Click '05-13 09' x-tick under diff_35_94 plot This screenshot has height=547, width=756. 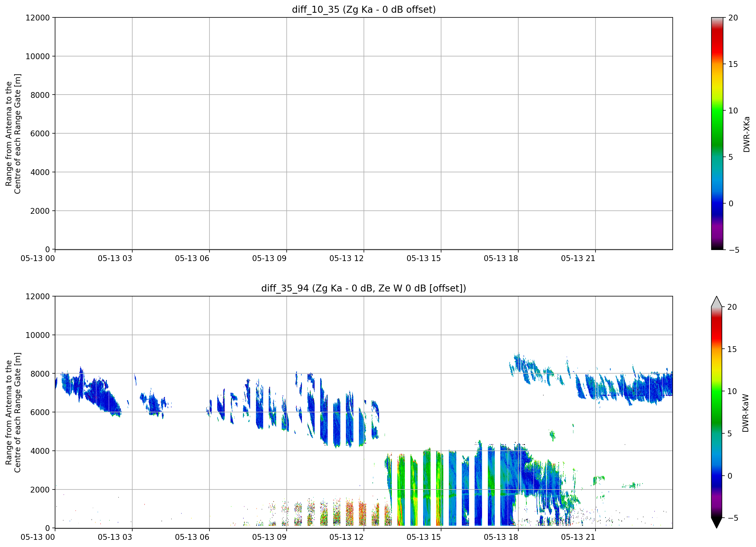tap(269, 537)
